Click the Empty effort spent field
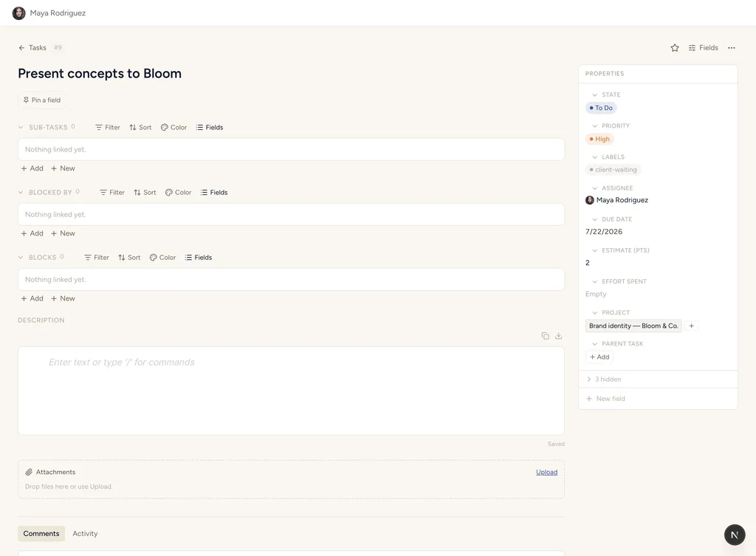The height and width of the screenshot is (556, 756). 596,294
